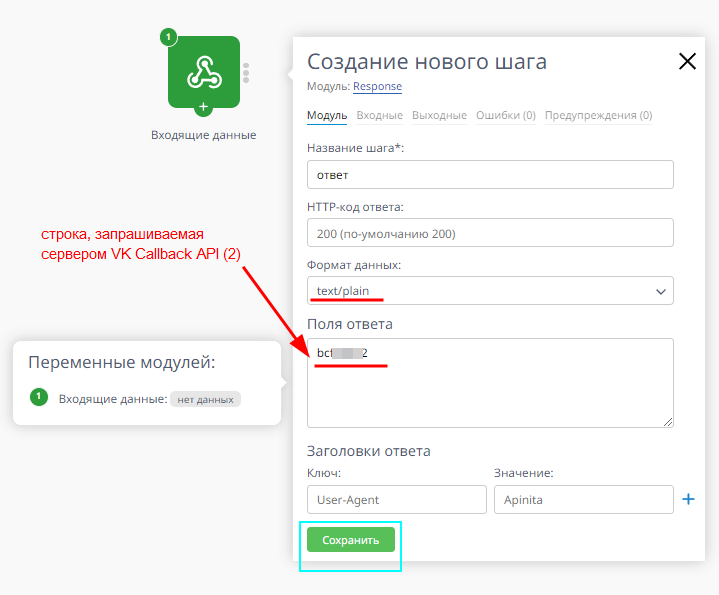
Task: Switch to the Выходные tab
Action: point(439,115)
